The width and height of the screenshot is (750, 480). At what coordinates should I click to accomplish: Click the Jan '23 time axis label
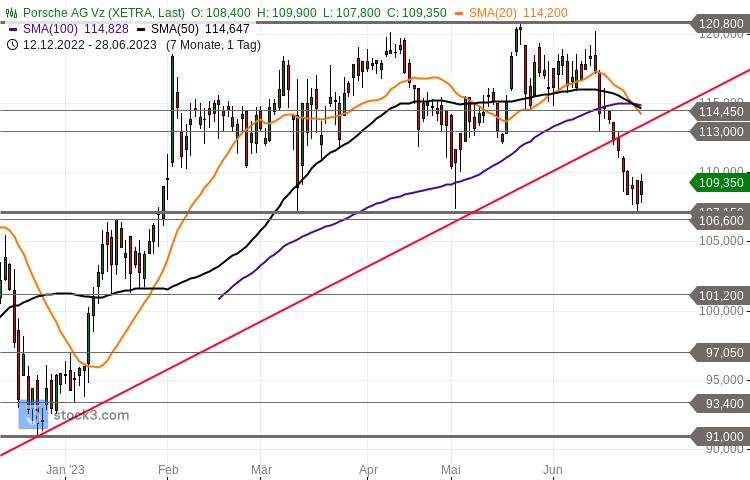[x=65, y=469]
